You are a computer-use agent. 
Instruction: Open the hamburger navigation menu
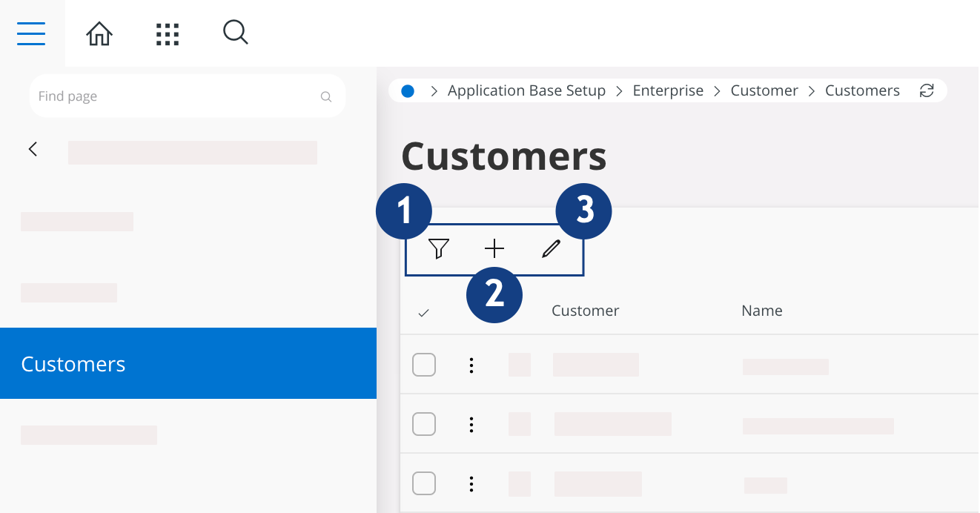tap(31, 33)
